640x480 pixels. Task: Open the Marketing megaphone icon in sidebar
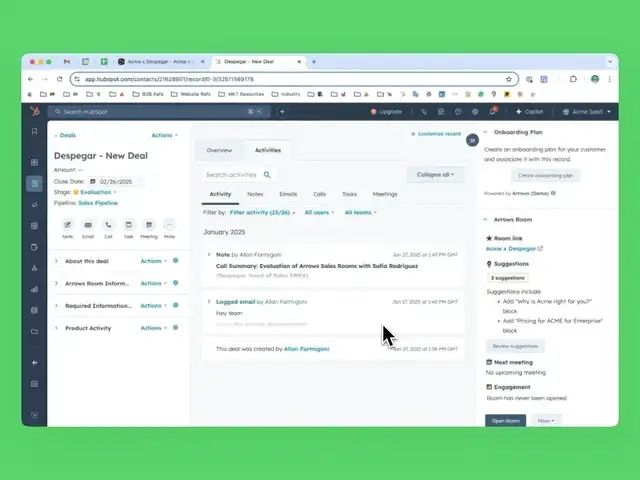coord(35,204)
